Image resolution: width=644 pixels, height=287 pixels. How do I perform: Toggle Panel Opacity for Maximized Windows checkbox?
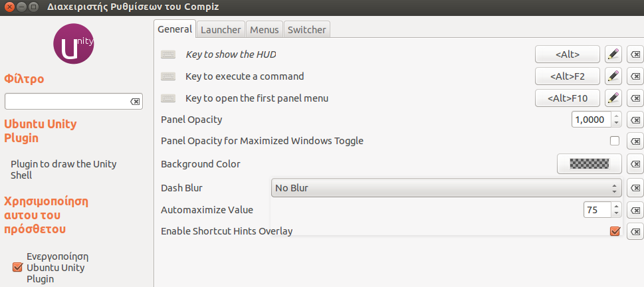[615, 141]
